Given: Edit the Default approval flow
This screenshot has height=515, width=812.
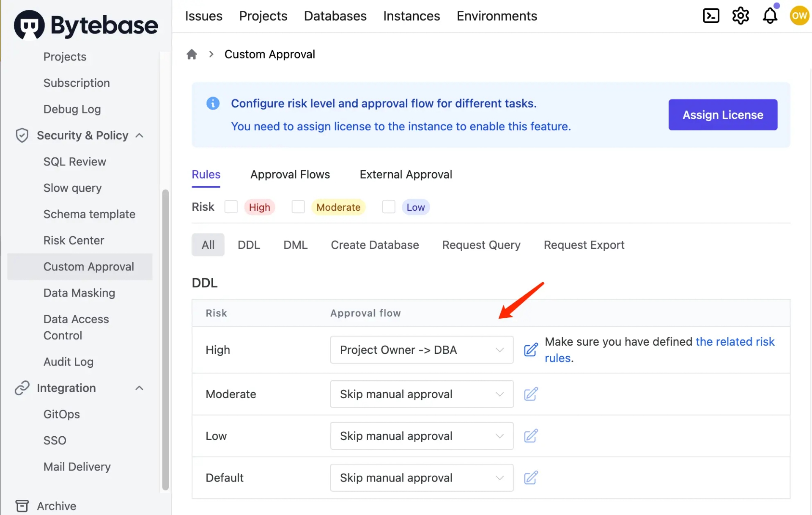Looking at the screenshot, I should [531, 478].
